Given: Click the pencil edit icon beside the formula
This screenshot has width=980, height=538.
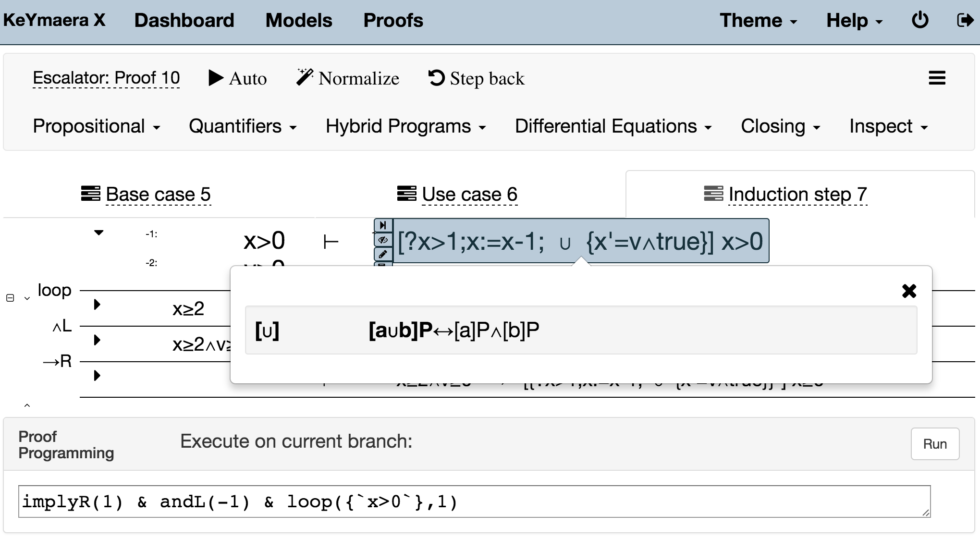Looking at the screenshot, I should click(383, 254).
